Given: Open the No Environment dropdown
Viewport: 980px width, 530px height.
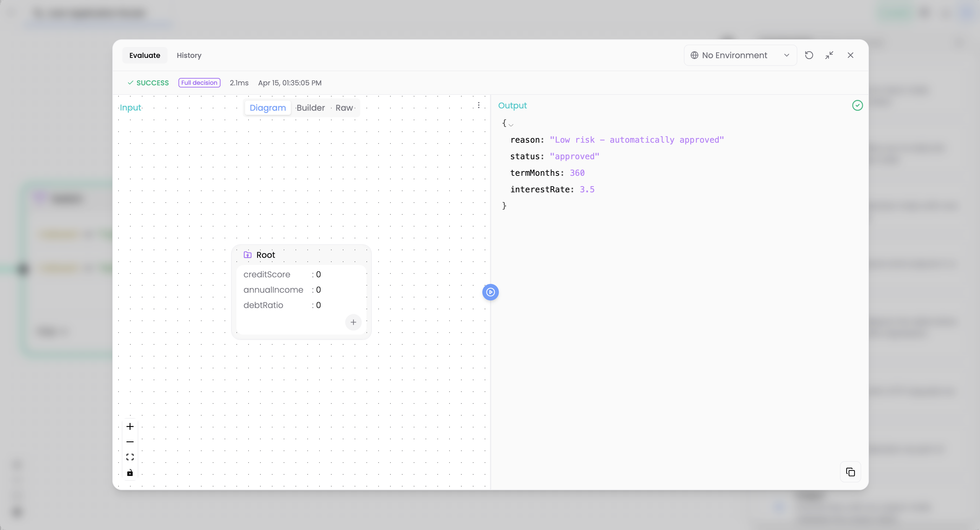Looking at the screenshot, I should [740, 55].
